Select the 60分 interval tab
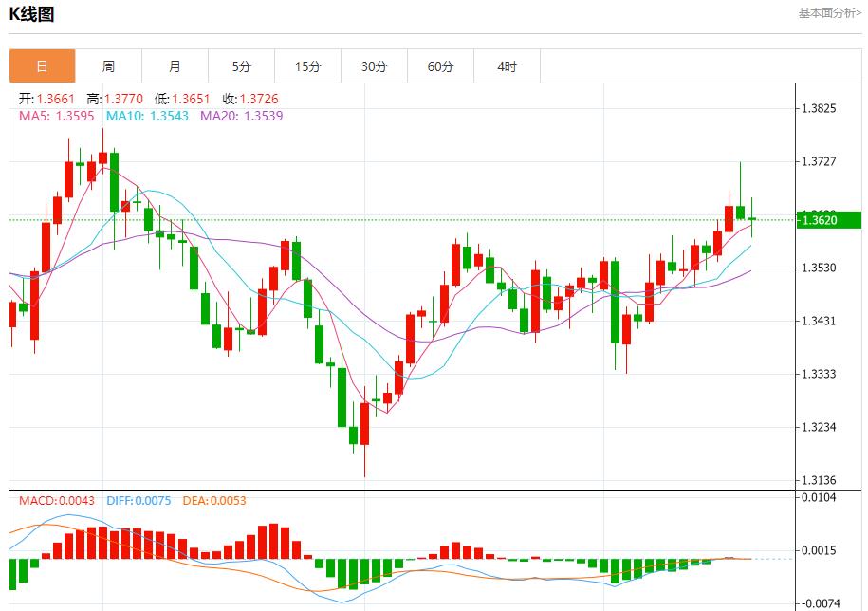Image resolution: width=868 pixels, height=611 pixels. coord(438,65)
